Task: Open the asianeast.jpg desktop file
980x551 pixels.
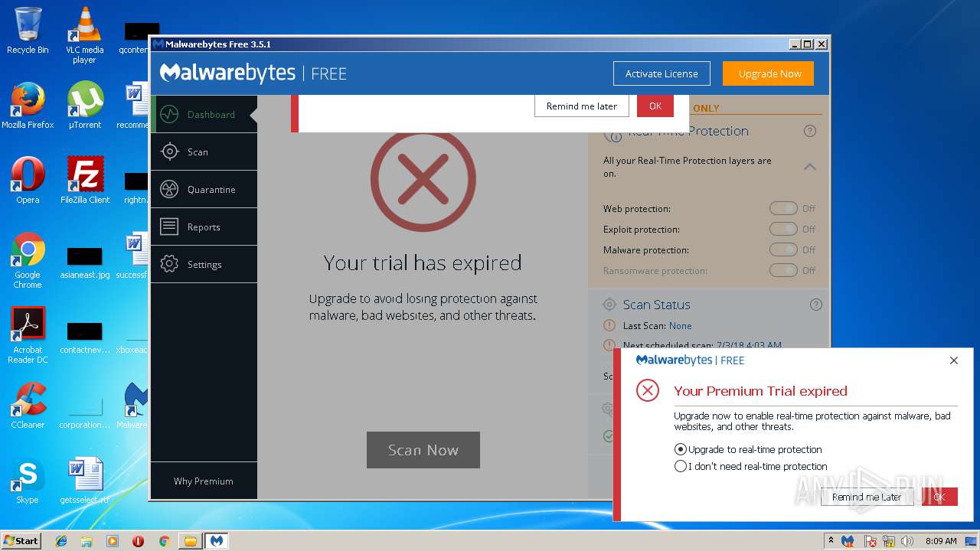Action: (x=85, y=262)
